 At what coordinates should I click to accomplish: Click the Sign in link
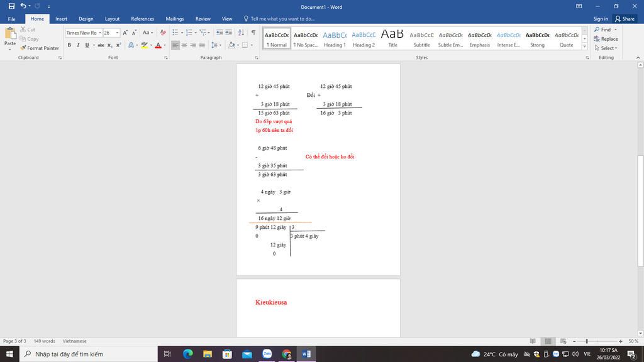point(601,19)
